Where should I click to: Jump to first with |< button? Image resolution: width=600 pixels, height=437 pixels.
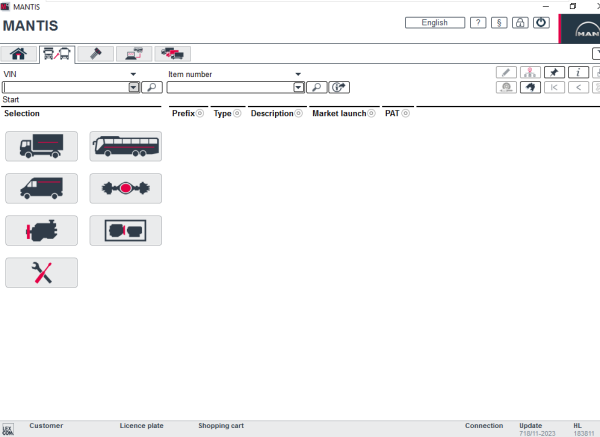554,87
